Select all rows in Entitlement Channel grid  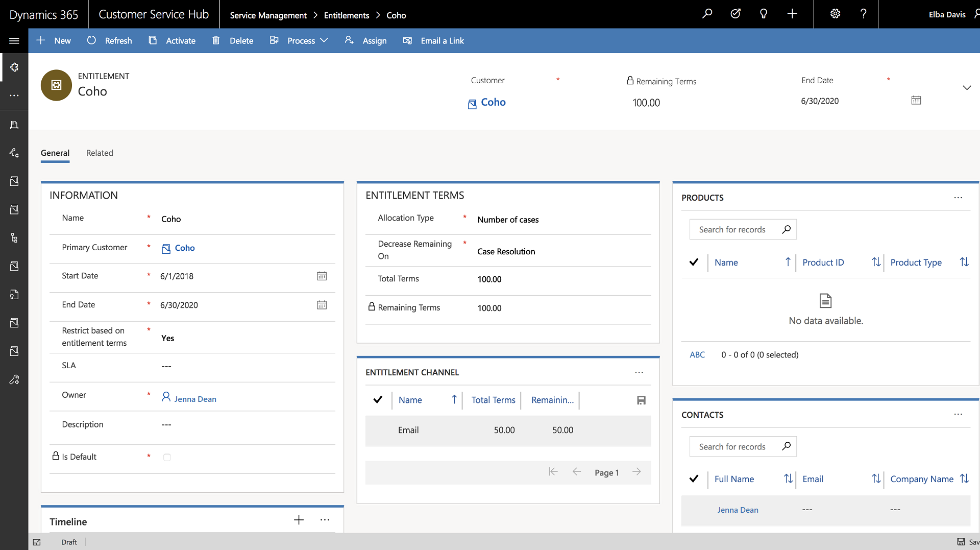point(378,400)
